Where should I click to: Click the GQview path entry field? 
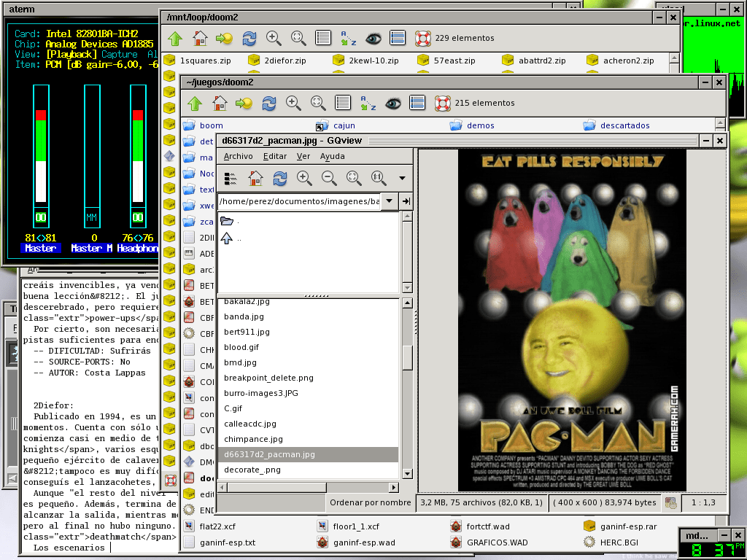(x=300, y=201)
